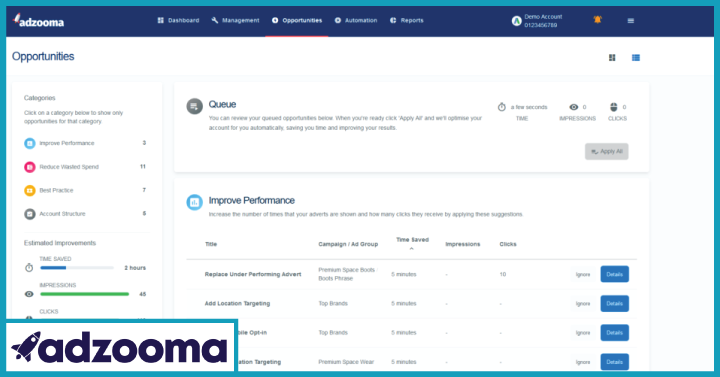
Task: Open the Automation menu item
Action: coord(356,20)
